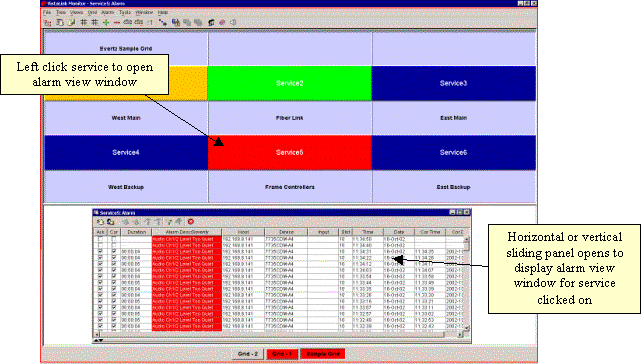Click the red stop icon in alarm window toolbar
643x364 pixels.
pos(191,222)
